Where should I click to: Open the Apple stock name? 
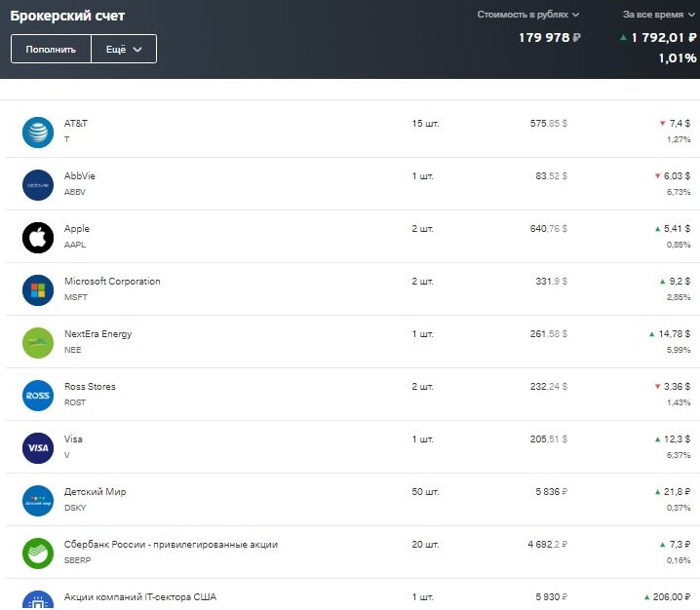(77, 229)
